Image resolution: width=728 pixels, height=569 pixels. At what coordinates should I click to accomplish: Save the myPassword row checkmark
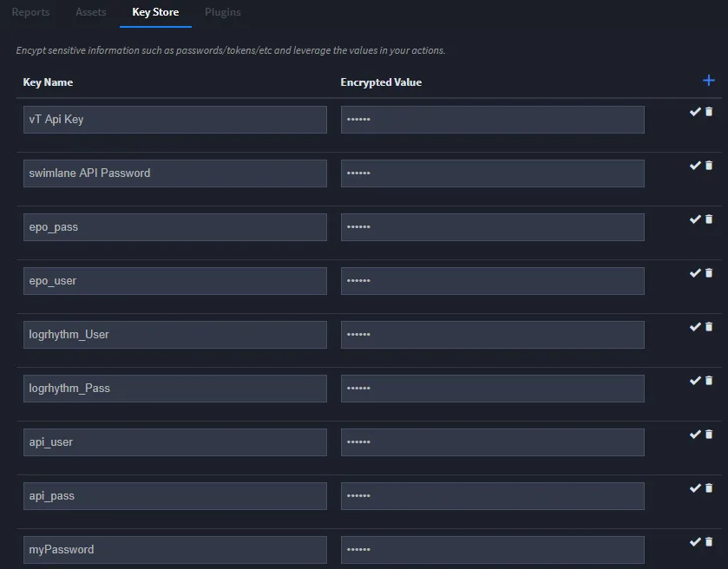point(695,541)
